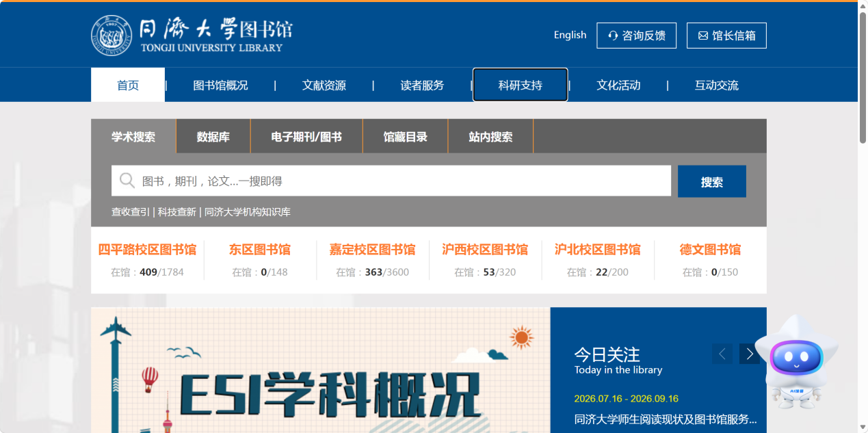Expand the 读者服务 menu
Screen dimensions: 868x433
(423, 86)
